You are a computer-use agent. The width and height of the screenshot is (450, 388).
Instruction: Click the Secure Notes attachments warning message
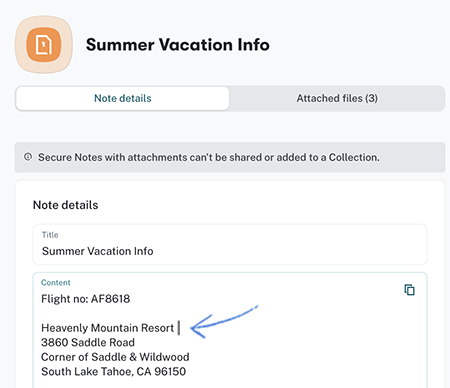click(209, 157)
